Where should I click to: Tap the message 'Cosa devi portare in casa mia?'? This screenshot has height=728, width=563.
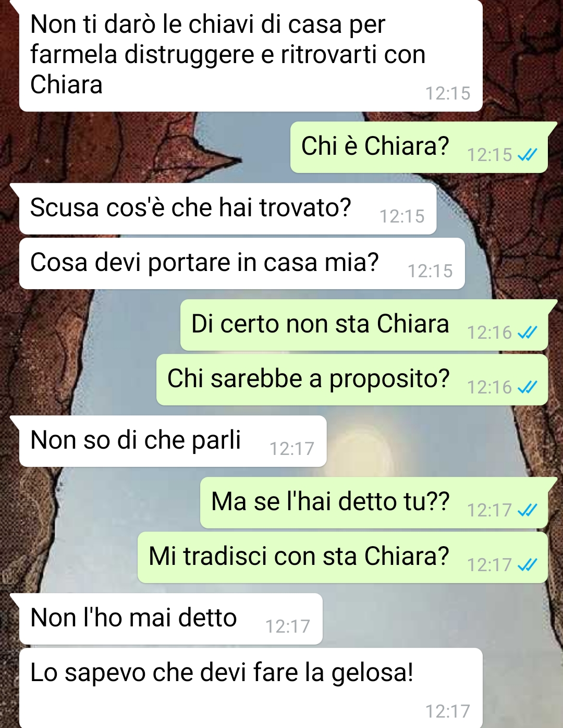241,263
